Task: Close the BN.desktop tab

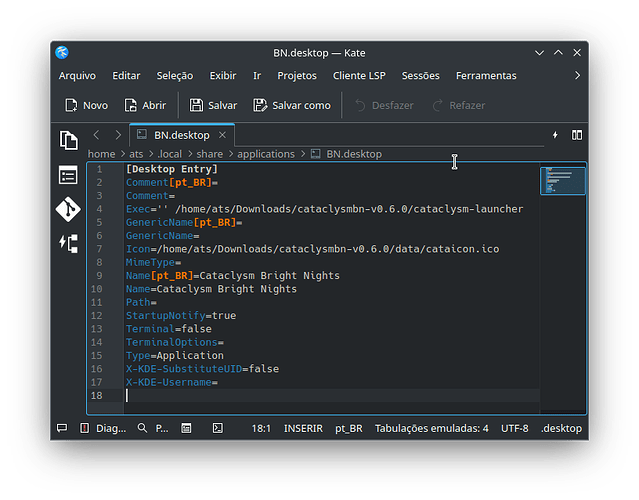Action: [x=223, y=135]
